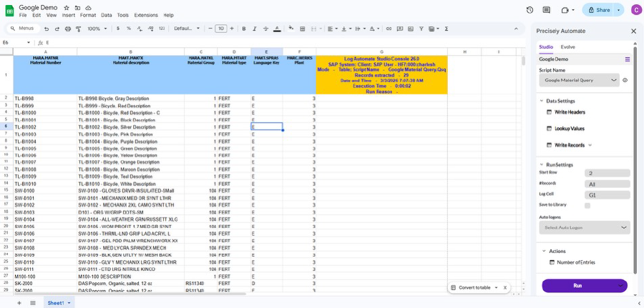This screenshot has height=308, width=644.
Task: Format as currency
Action: coord(118,29)
